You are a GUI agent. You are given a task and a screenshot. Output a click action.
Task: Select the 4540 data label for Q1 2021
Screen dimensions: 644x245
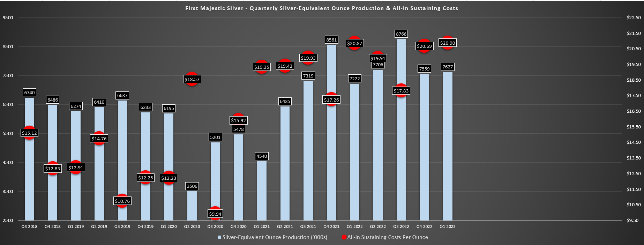262,156
